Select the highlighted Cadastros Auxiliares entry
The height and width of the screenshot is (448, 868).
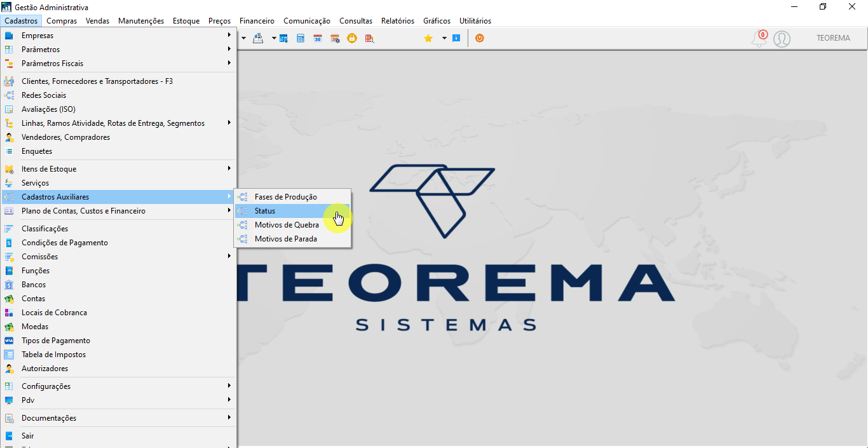pyautogui.click(x=119, y=197)
